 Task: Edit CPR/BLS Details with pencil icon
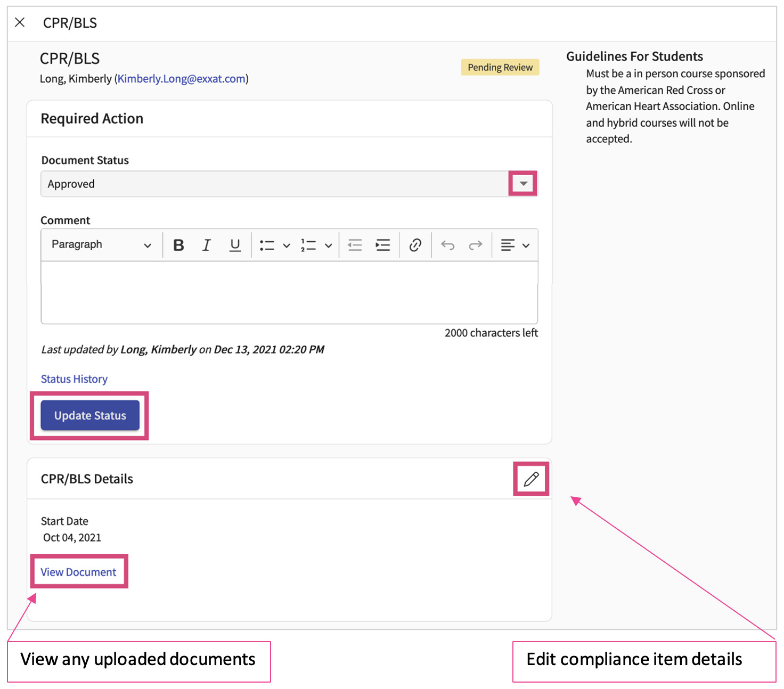click(x=531, y=479)
